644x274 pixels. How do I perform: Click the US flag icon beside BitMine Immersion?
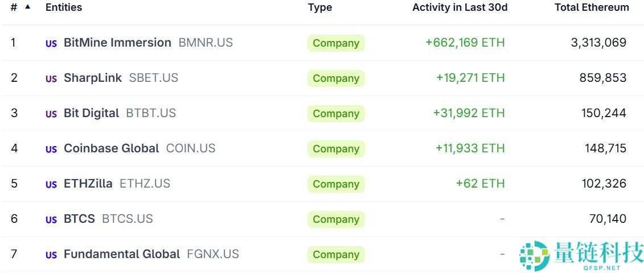[x=51, y=44]
